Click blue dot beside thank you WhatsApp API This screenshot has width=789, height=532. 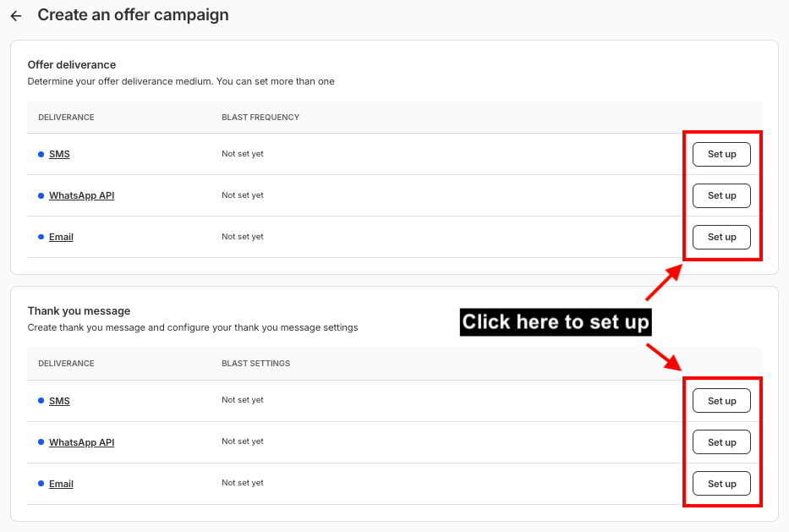(41, 442)
